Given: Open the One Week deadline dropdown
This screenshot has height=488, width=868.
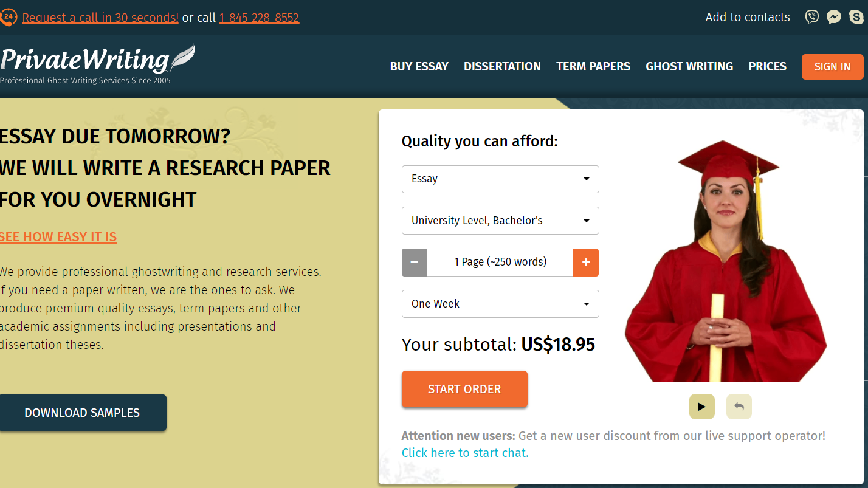Looking at the screenshot, I should pos(500,304).
